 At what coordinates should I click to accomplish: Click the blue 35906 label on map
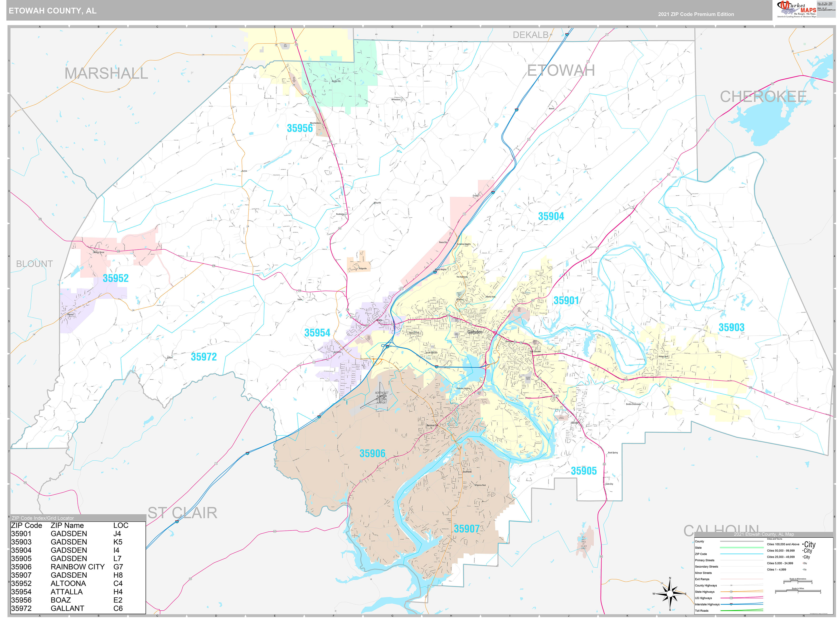pos(372,454)
